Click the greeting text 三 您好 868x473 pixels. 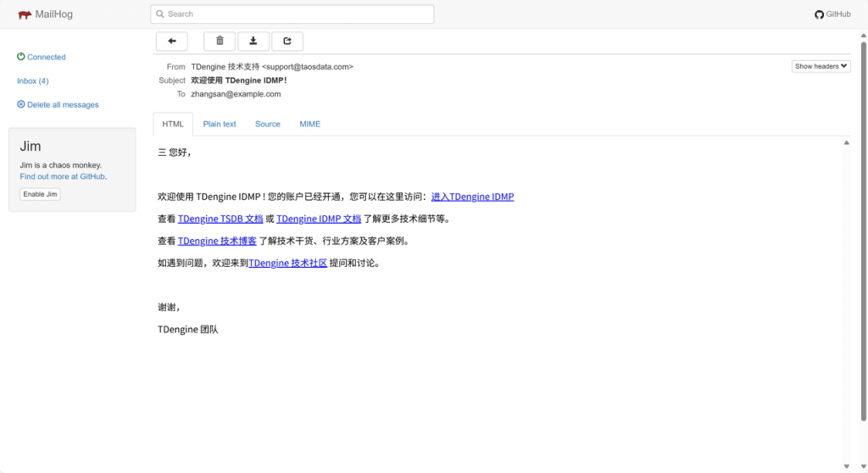pos(172,153)
